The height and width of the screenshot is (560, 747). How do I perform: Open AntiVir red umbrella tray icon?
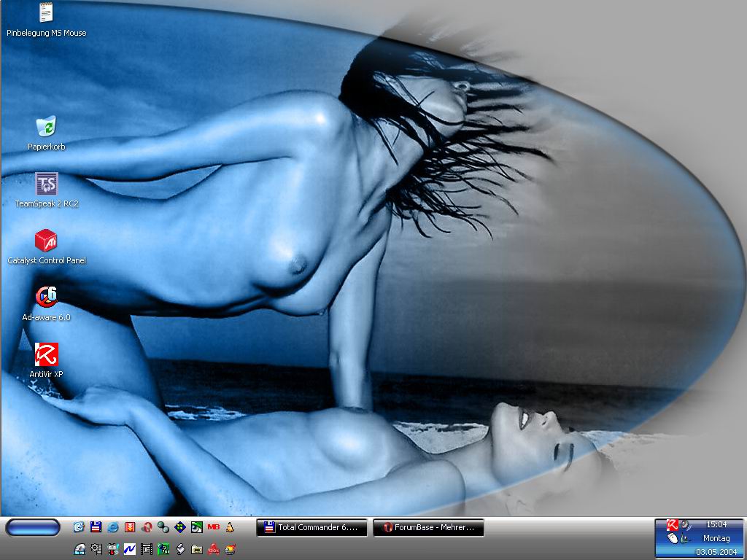pyautogui.click(x=672, y=525)
